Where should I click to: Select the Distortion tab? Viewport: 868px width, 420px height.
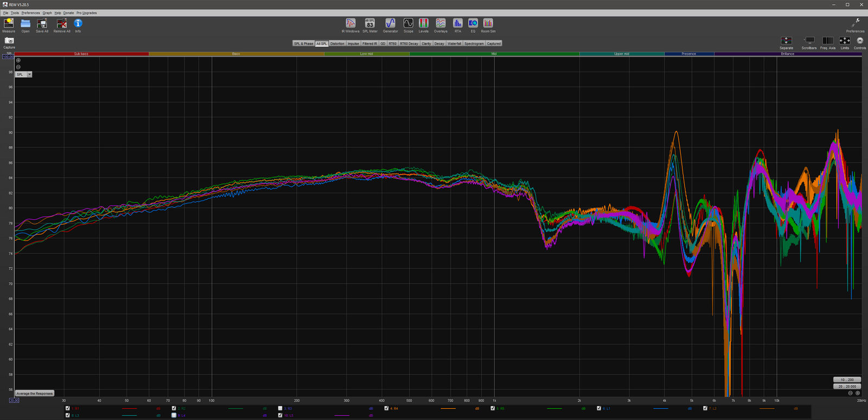pyautogui.click(x=337, y=43)
